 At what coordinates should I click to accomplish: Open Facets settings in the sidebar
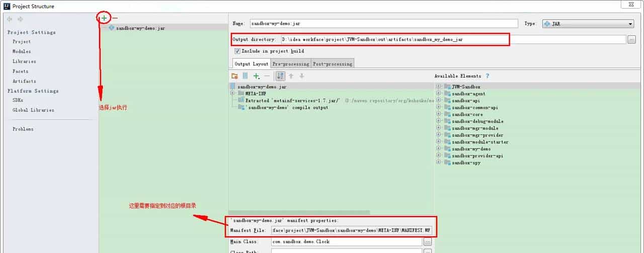pyautogui.click(x=21, y=72)
